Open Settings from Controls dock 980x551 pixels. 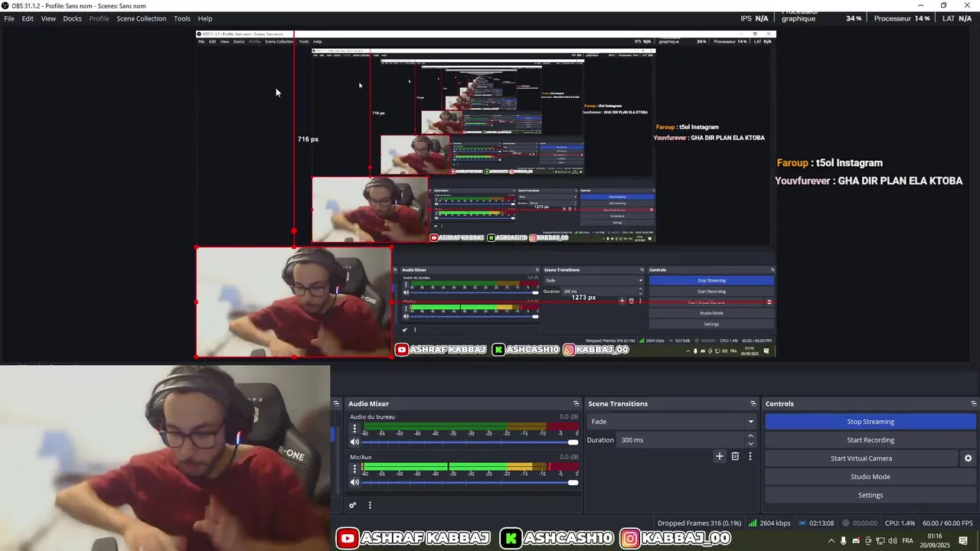[x=871, y=495]
